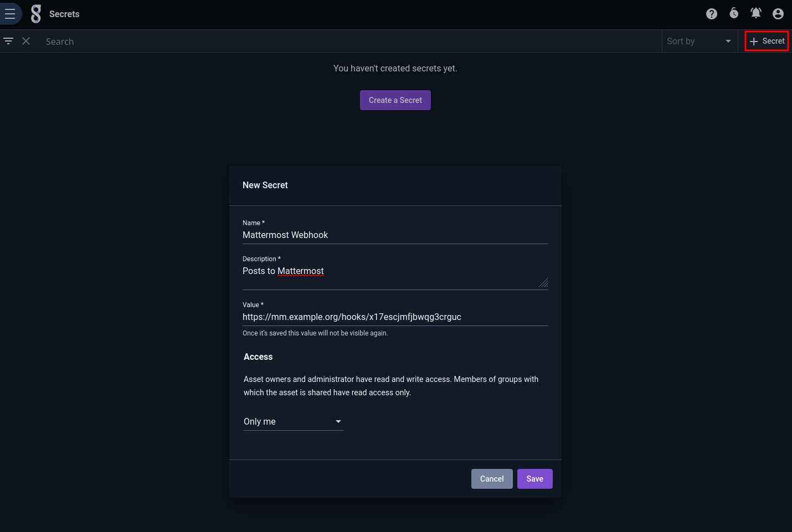Open the help question mark icon
This screenshot has height=532, width=792.
click(712, 14)
